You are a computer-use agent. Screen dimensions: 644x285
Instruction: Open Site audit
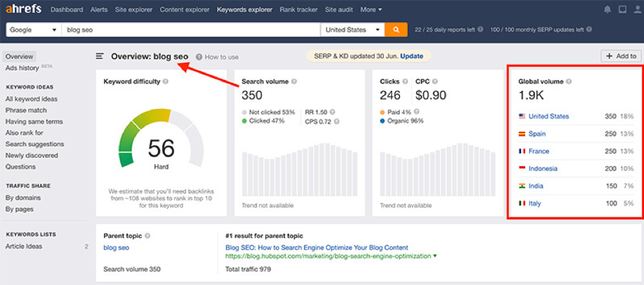click(339, 9)
